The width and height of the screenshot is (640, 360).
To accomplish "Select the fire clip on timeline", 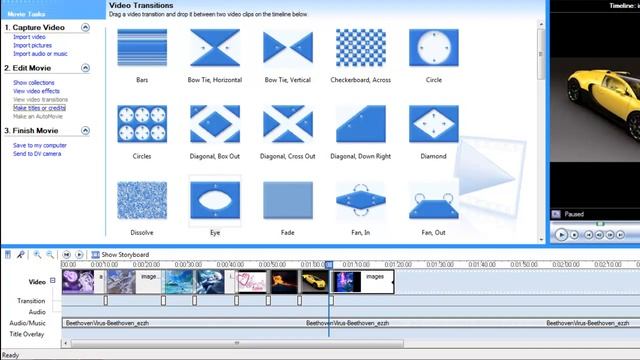I will (284, 281).
